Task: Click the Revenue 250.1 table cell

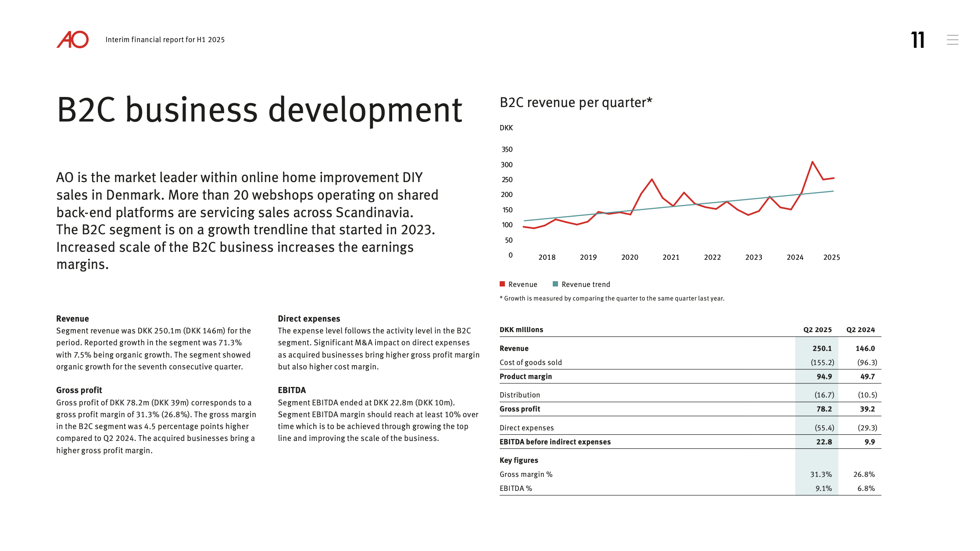Action: (x=822, y=348)
